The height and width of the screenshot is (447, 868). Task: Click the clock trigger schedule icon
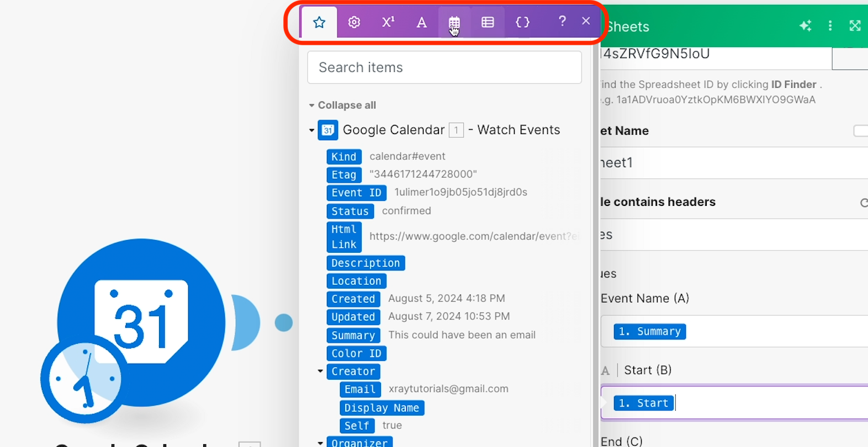pyautogui.click(x=84, y=380)
